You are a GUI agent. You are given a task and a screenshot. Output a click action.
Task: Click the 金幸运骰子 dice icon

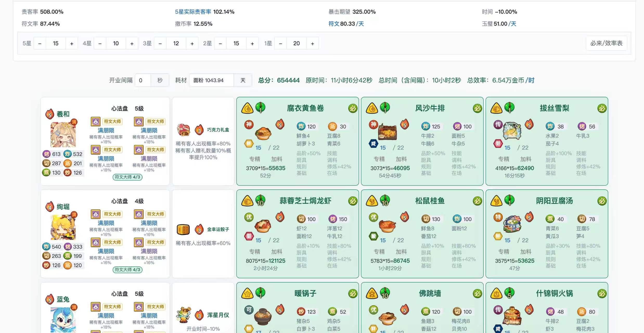coord(183,229)
